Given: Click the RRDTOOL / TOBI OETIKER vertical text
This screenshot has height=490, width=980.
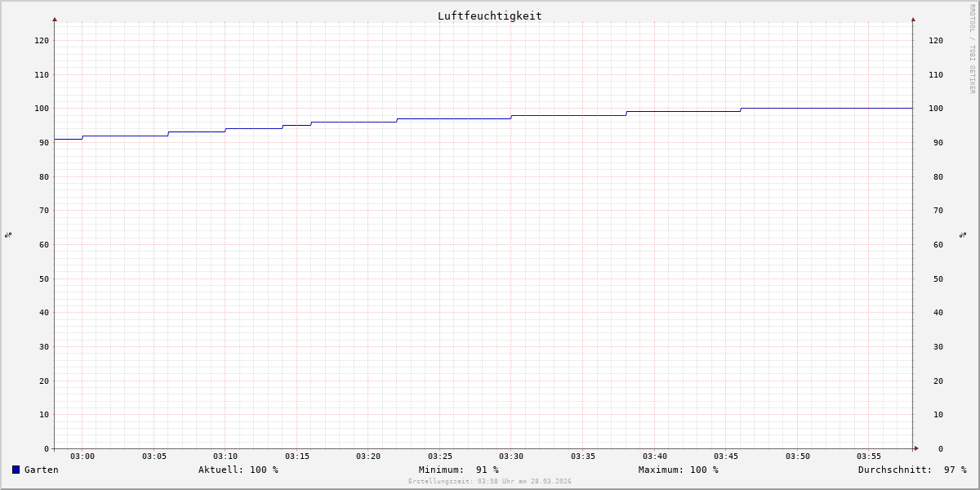Looking at the screenshot, I should click(x=972, y=48).
